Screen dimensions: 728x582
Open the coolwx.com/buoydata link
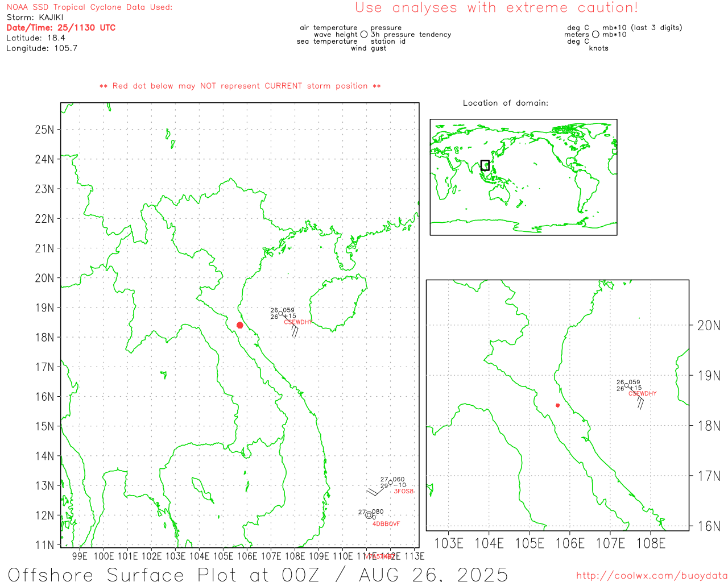point(652,576)
